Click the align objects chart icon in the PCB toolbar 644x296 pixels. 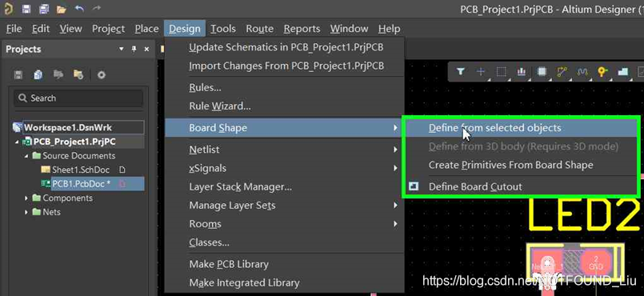pos(522,72)
